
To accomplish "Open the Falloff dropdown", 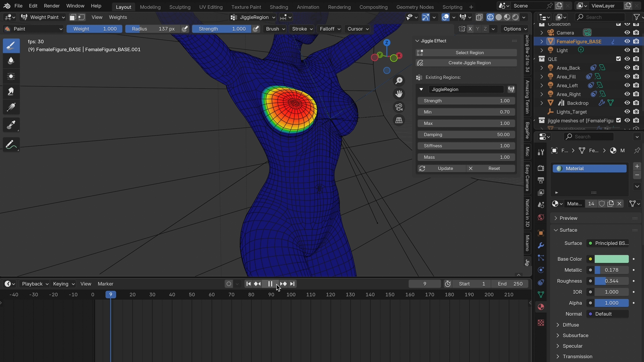I will 330,29.
